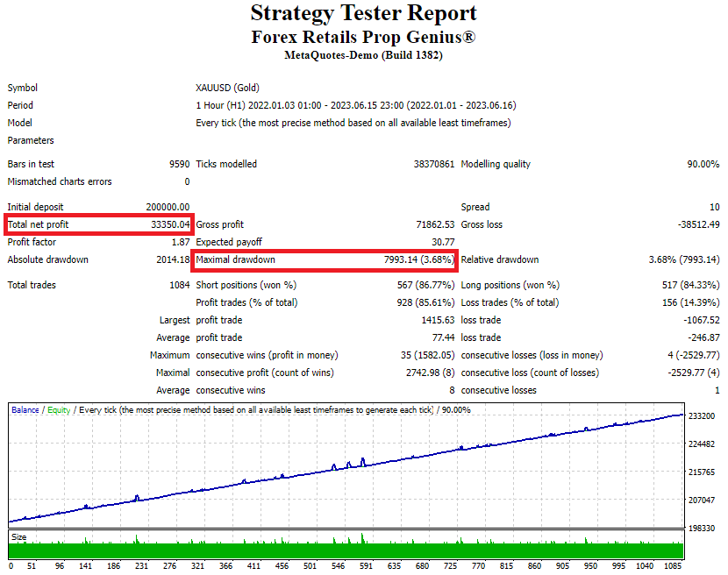Click Short positions value 567 (86.77%)
Screen dimensions: 728x575
[x=425, y=285]
